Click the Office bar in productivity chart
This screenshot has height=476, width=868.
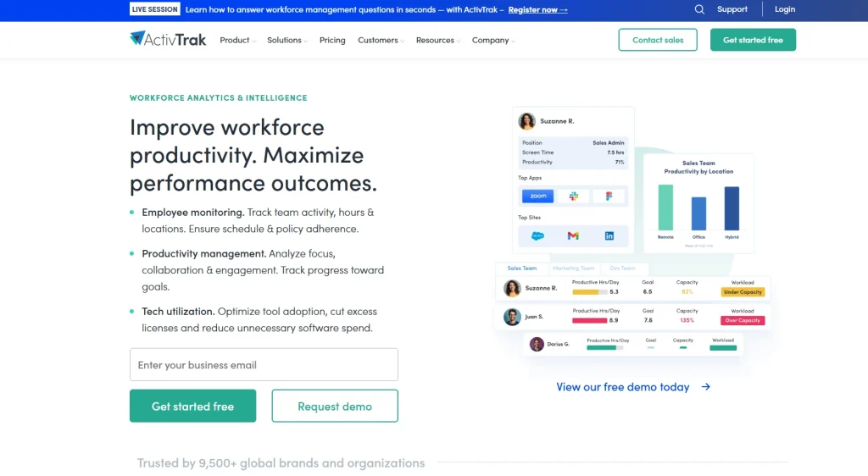pyautogui.click(x=698, y=213)
